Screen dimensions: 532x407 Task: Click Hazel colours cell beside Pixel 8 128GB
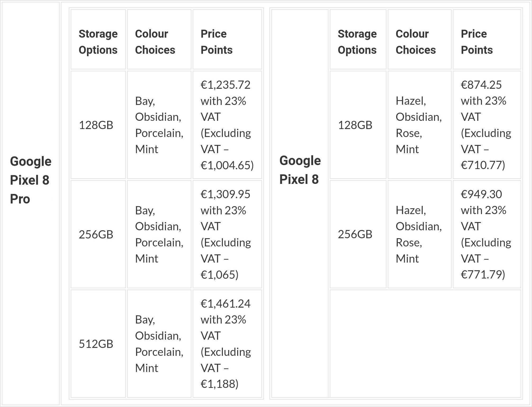pos(419,125)
